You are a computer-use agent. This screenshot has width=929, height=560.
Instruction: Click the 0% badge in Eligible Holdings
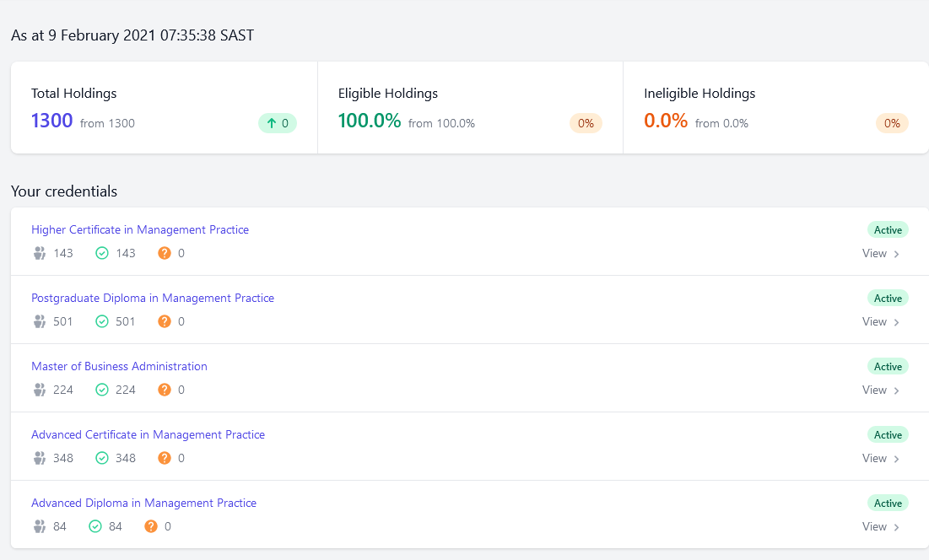(586, 123)
